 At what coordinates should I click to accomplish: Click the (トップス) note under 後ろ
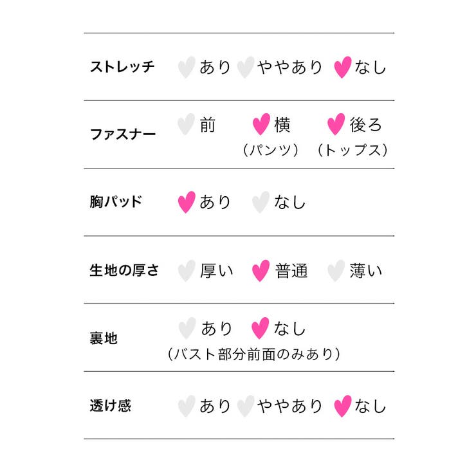pos(352,150)
